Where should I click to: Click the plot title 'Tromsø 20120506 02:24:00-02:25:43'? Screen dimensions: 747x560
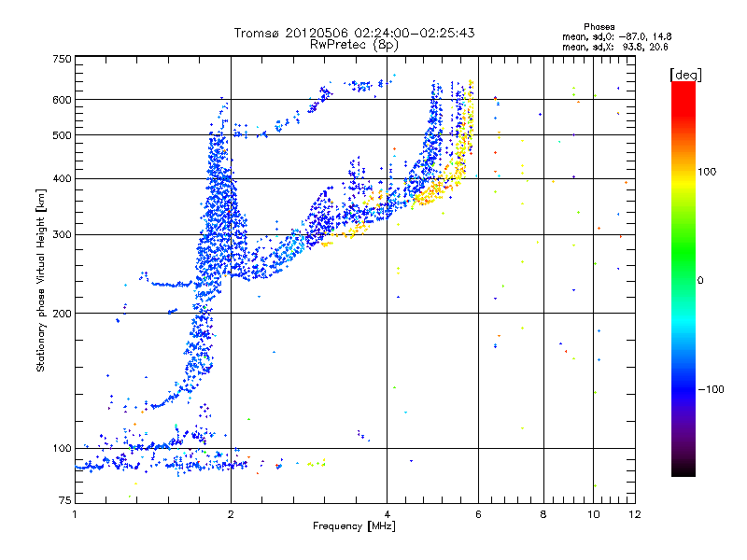coord(354,33)
